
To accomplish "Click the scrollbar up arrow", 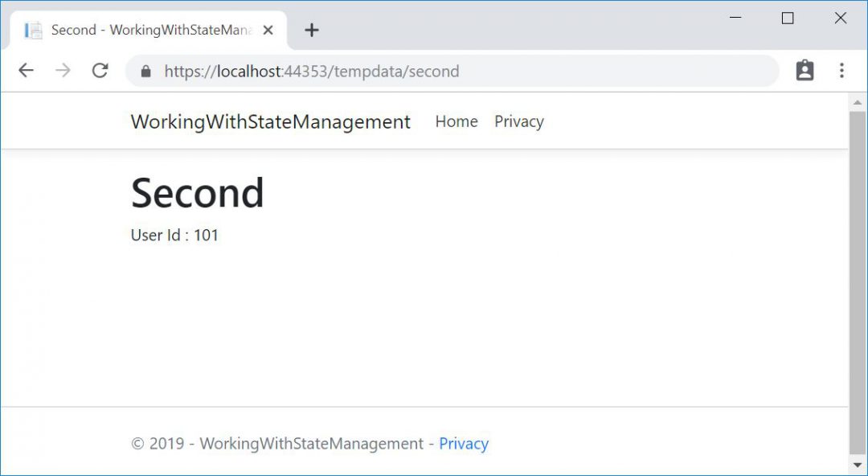I will coord(858,101).
